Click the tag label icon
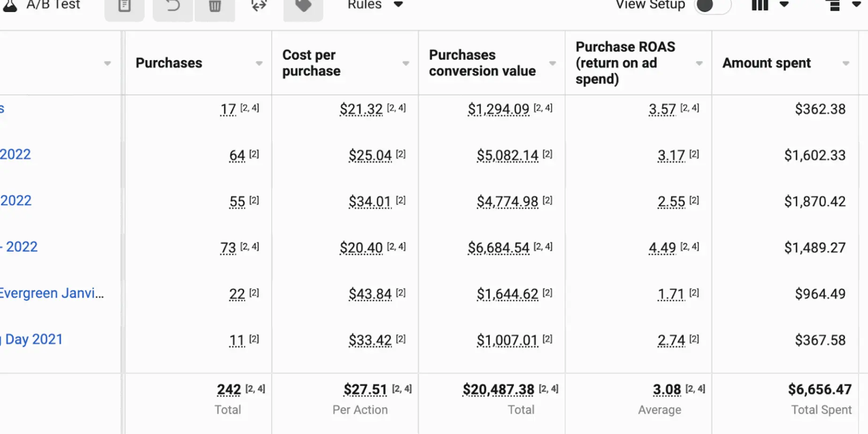Image resolution: width=868 pixels, height=434 pixels. tap(303, 6)
